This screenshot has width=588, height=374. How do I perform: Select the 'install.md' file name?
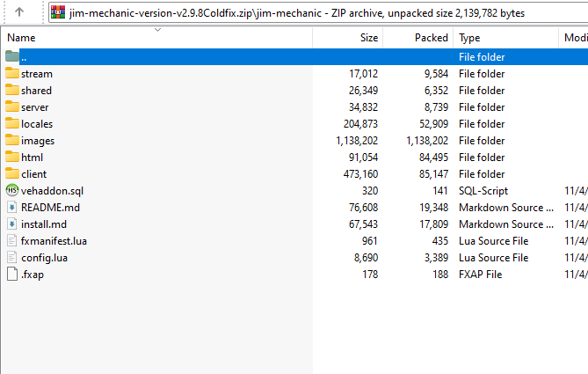tap(44, 224)
